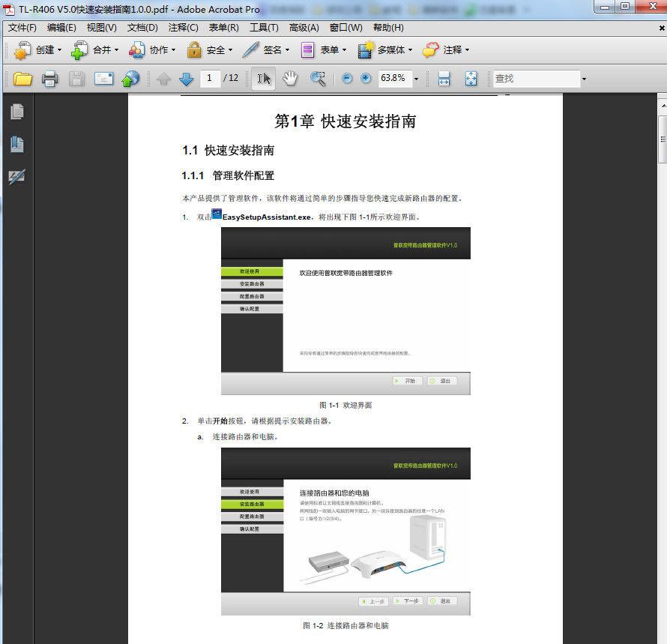Image resolution: width=667 pixels, height=644 pixels.
Task: Expand the 合并 dropdown arrow
Action: [117, 50]
